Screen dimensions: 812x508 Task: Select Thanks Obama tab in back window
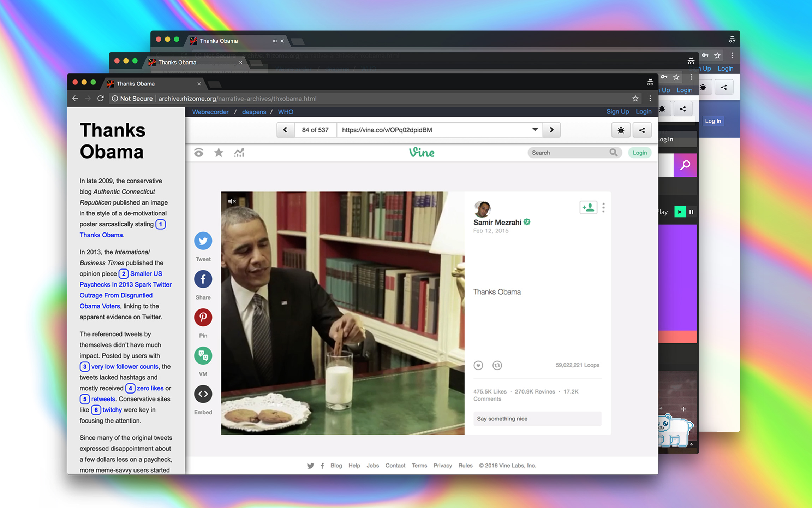coord(237,41)
